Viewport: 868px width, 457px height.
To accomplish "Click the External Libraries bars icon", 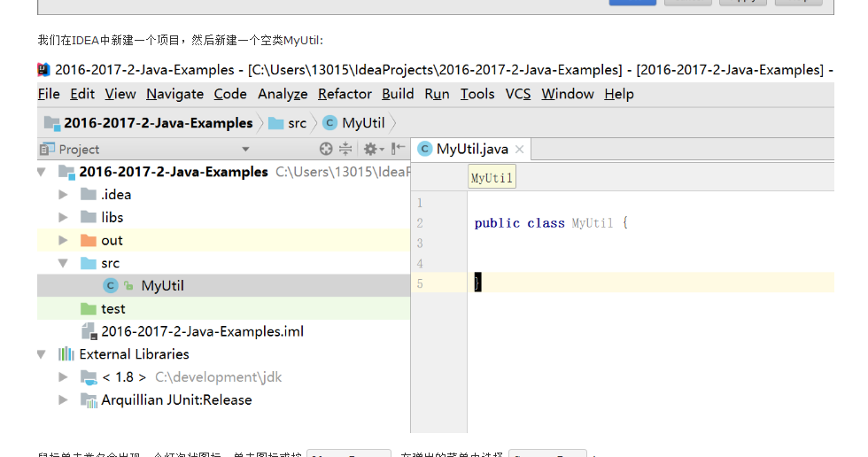I will click(x=66, y=354).
